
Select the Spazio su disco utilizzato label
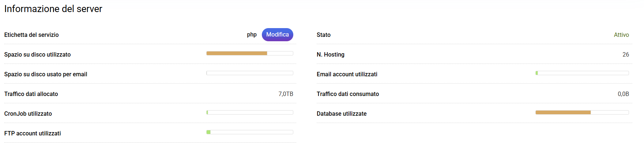[37, 54]
